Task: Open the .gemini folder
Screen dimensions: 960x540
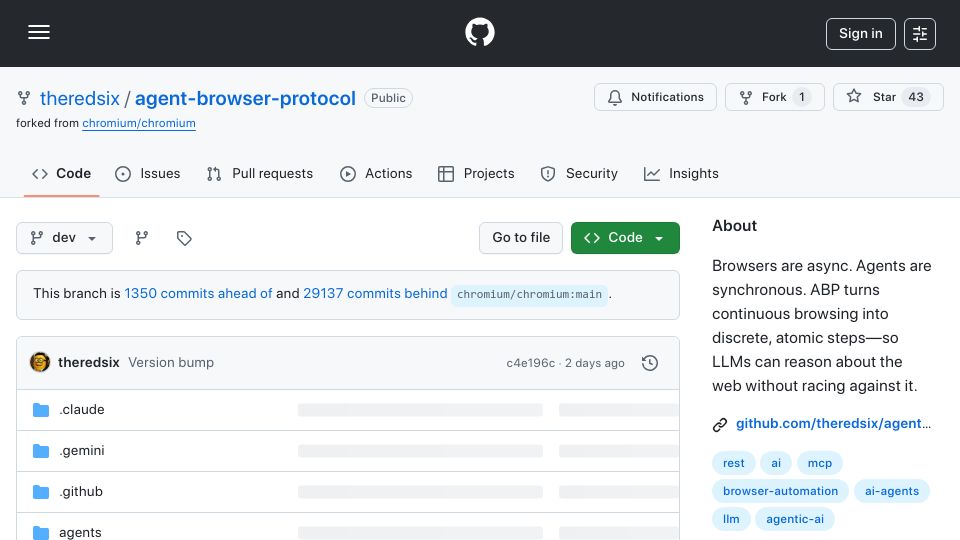Action: tap(81, 451)
